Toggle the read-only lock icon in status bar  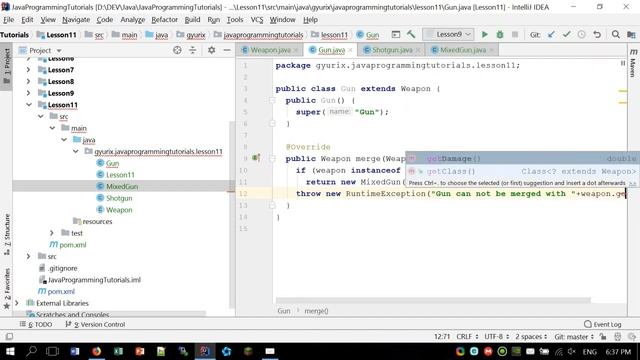tap(603, 337)
